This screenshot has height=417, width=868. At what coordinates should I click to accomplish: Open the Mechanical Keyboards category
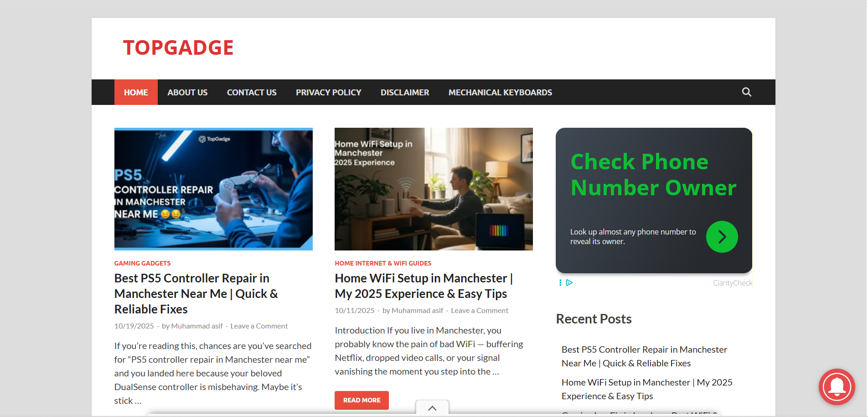click(500, 92)
